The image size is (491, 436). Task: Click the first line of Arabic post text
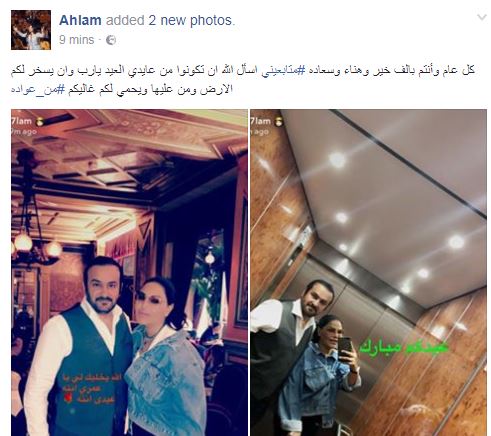(243, 71)
